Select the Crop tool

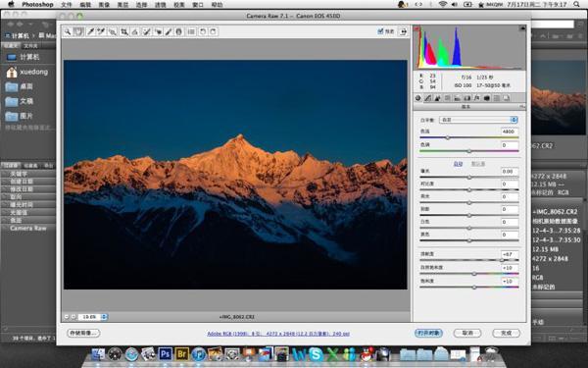(x=123, y=32)
